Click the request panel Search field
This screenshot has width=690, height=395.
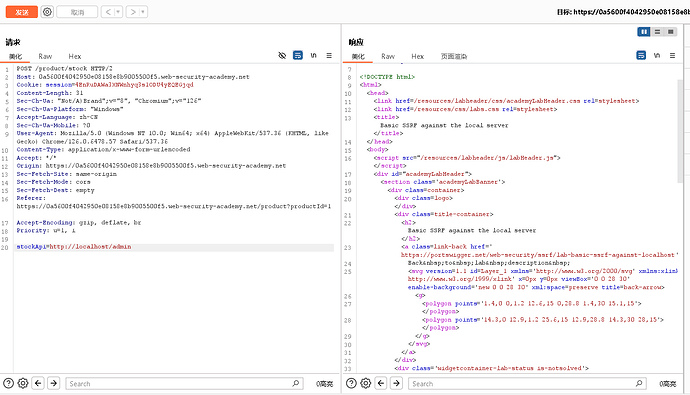[184, 384]
